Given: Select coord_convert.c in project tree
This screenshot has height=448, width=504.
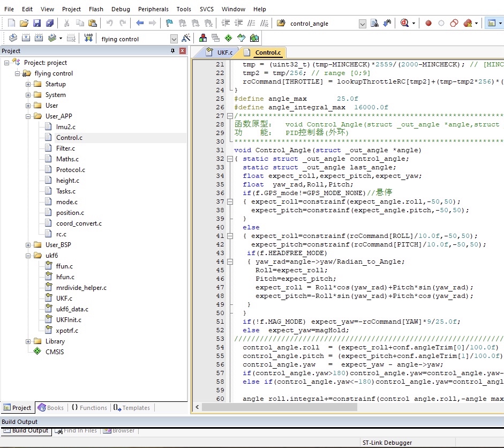Looking at the screenshot, I should [x=79, y=223].
